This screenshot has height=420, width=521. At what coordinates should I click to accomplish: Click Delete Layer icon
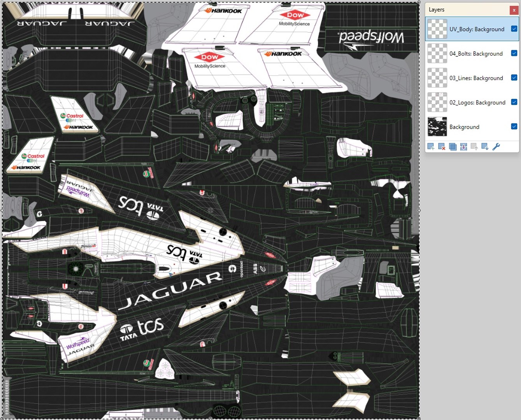coord(442,147)
